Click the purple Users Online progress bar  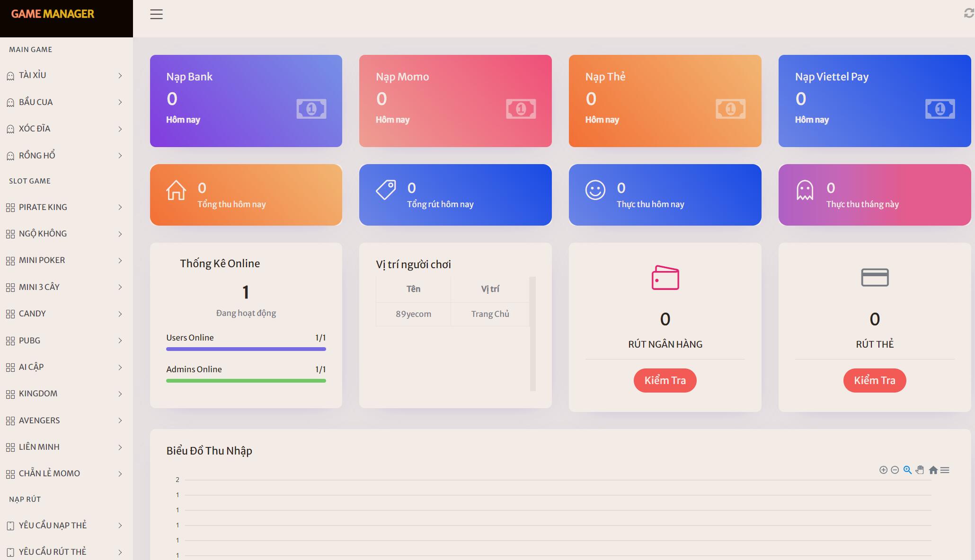click(246, 349)
